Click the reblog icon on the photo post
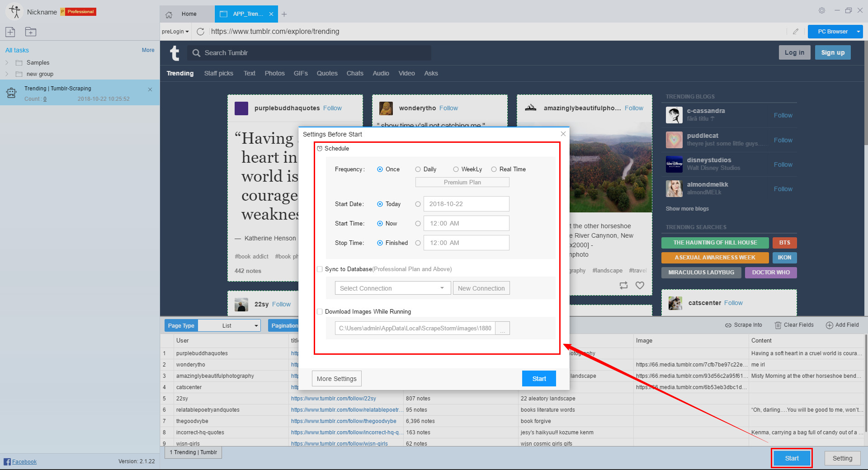This screenshot has height=470, width=868. [x=623, y=285]
